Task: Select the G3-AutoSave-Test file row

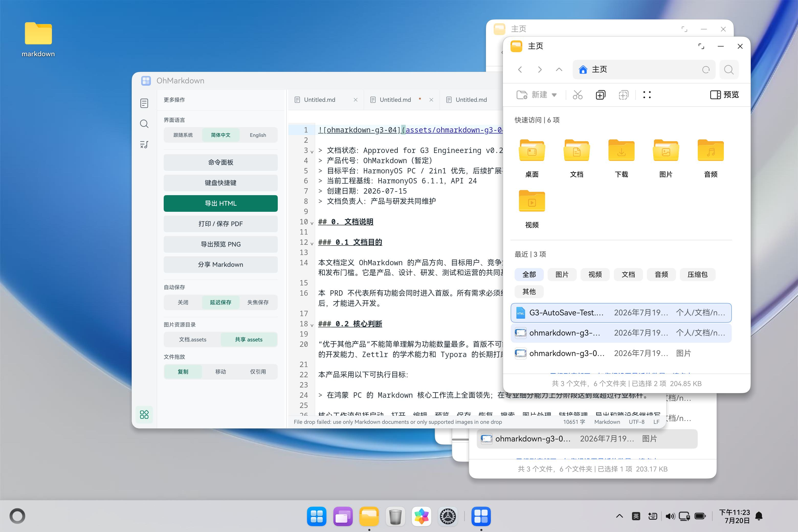Action: (621, 313)
